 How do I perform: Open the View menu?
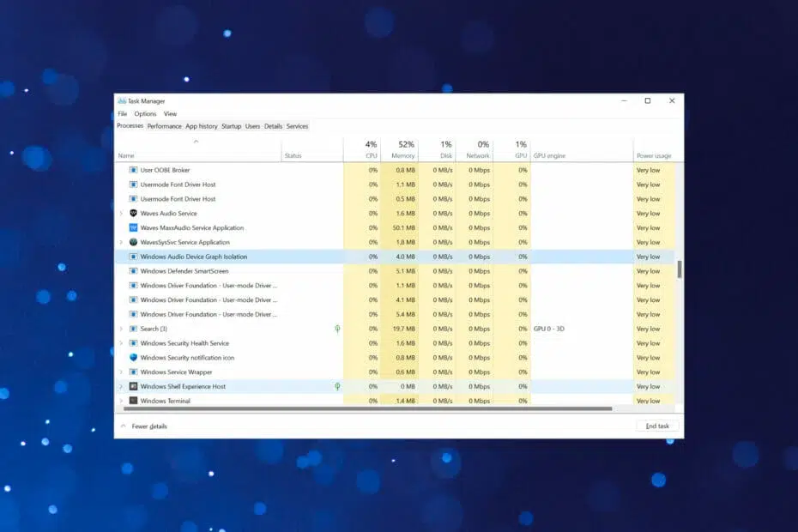tap(170, 113)
